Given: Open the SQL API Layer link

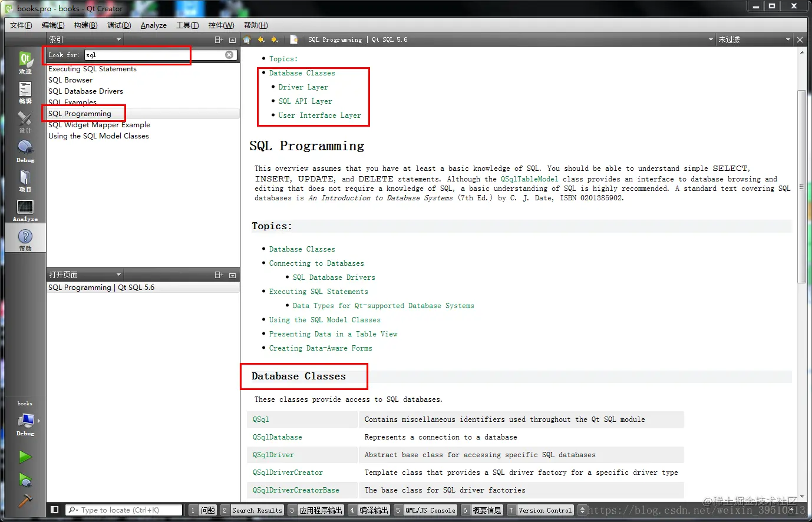Looking at the screenshot, I should pyautogui.click(x=305, y=101).
